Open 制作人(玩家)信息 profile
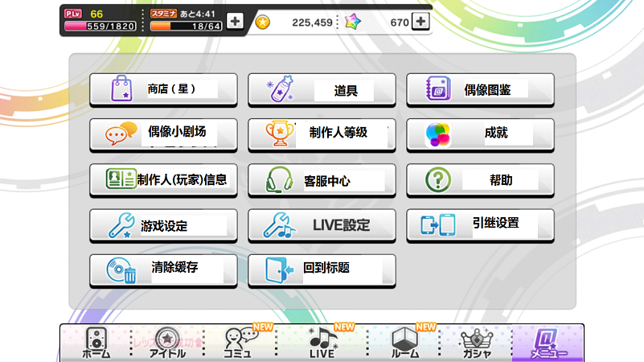Screen dimensions: 644x362 (163, 180)
